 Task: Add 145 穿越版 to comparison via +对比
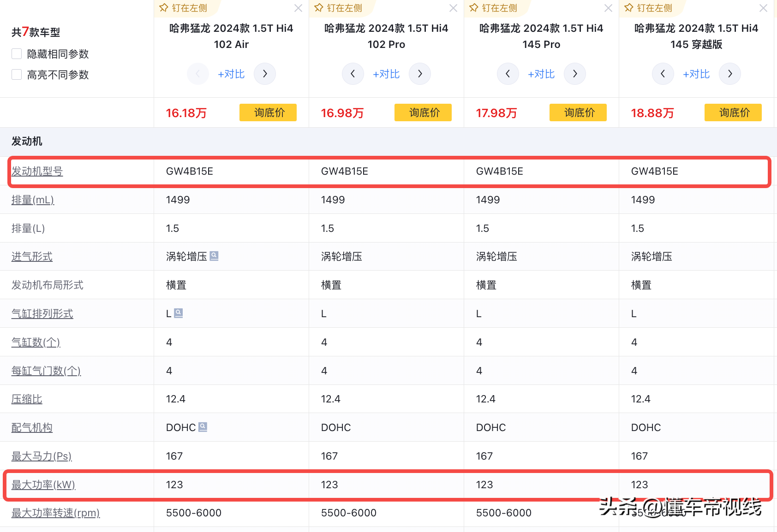coord(696,74)
